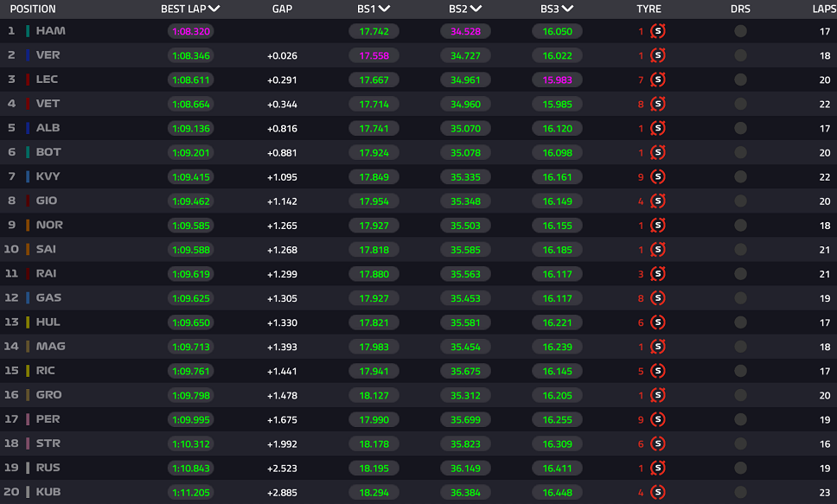The width and height of the screenshot is (837, 504).
Task: Click the tyre icon in PER's row
Action: [657, 418]
